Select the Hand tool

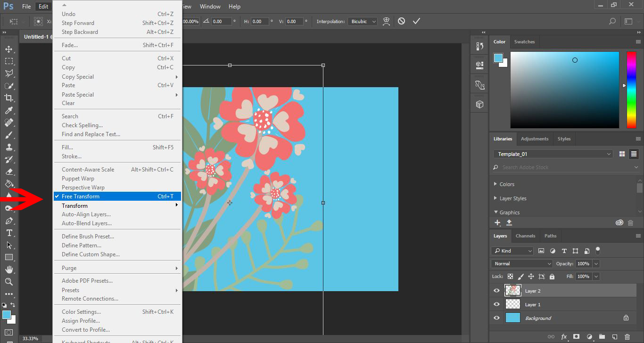pos(9,269)
